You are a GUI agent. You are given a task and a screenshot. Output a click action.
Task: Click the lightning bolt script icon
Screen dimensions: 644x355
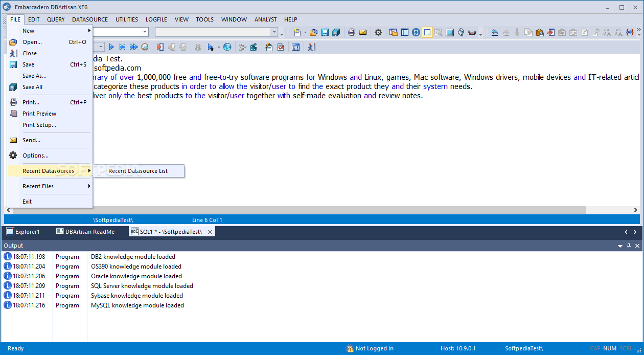[269, 47]
